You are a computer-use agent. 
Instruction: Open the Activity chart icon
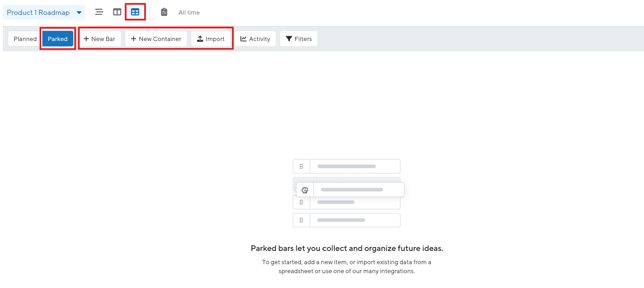tap(243, 39)
